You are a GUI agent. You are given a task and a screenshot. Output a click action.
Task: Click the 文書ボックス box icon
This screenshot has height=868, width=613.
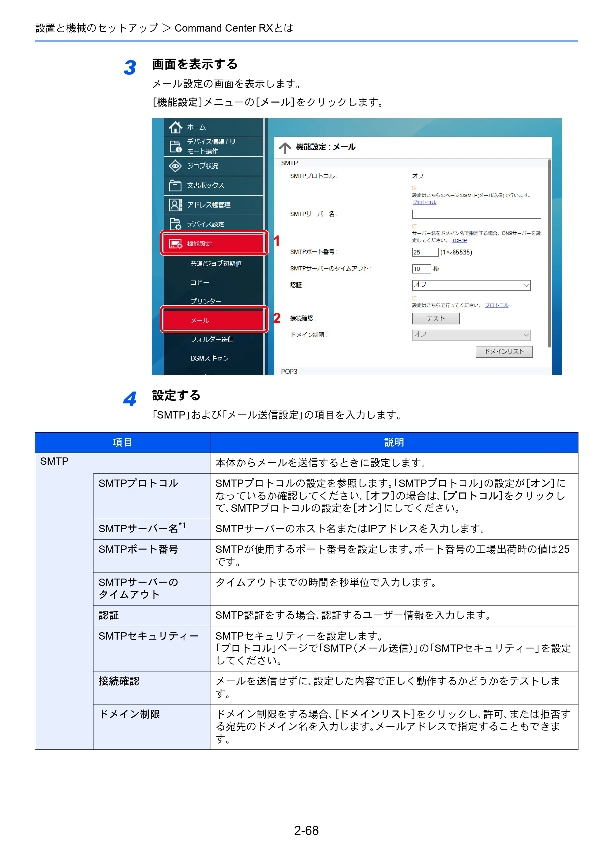[175, 185]
